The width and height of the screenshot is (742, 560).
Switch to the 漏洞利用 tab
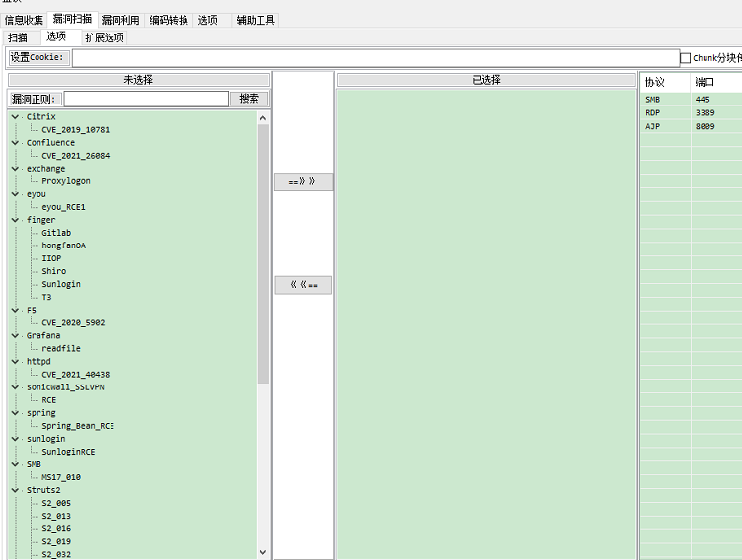point(120,20)
